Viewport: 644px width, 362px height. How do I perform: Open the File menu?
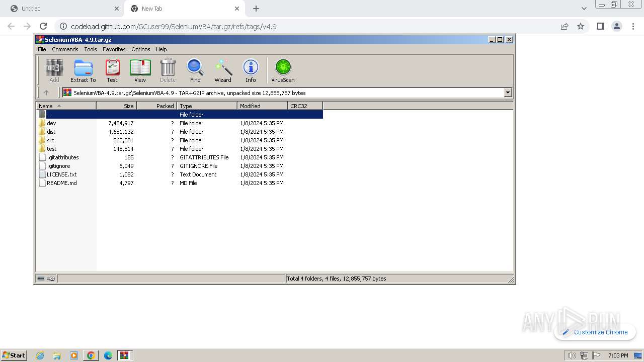click(42, 49)
